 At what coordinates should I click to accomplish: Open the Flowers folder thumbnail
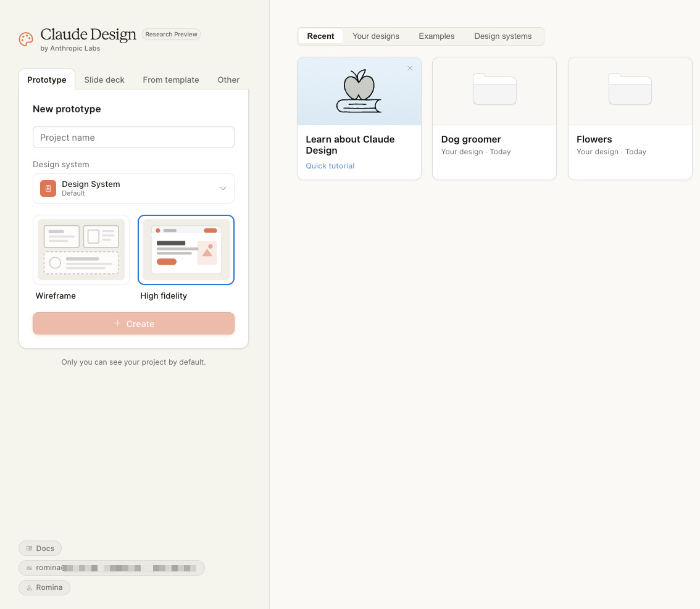pyautogui.click(x=630, y=89)
